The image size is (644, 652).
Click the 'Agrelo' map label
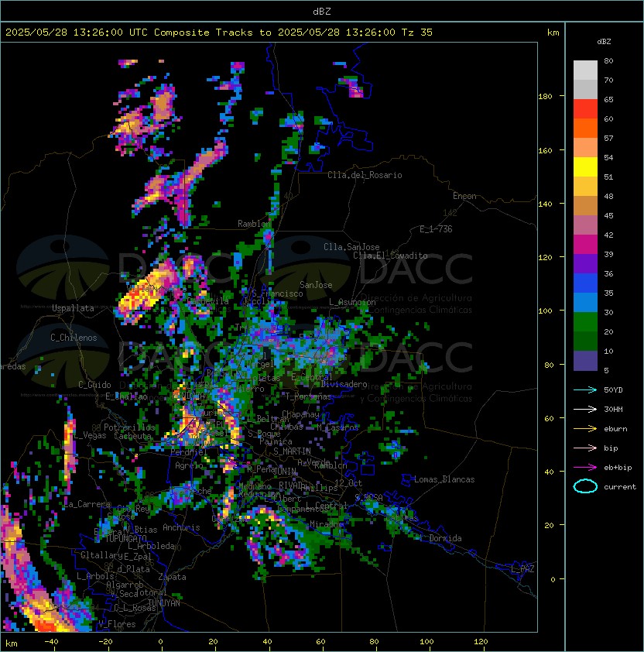pos(189,465)
